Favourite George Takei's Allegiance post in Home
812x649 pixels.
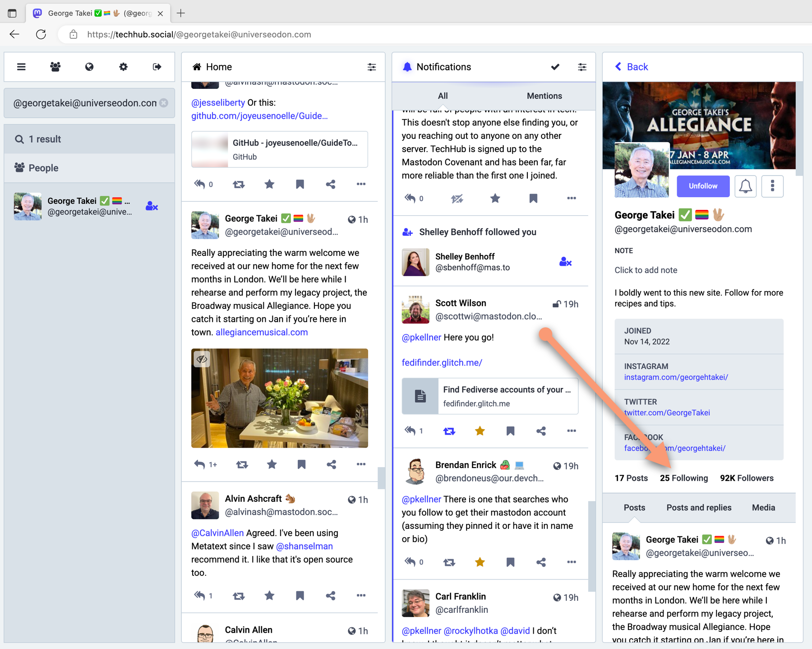coord(272,464)
